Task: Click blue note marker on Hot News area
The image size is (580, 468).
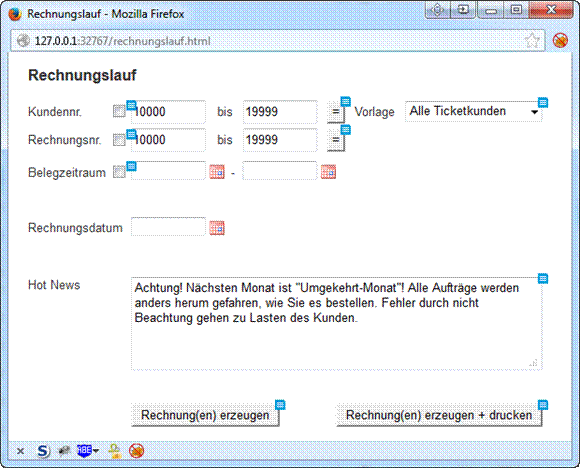Action: point(543,278)
